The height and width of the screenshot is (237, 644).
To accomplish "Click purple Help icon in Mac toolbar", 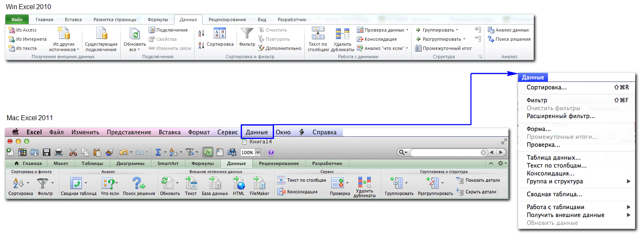I will click(271, 152).
